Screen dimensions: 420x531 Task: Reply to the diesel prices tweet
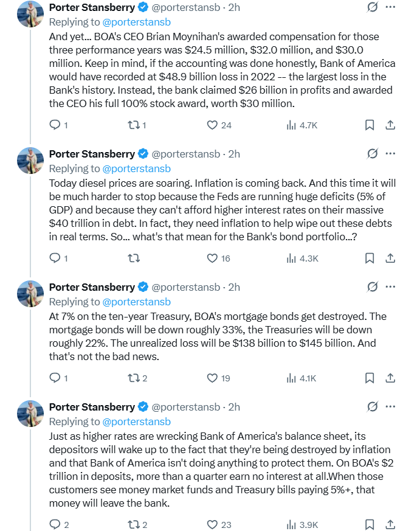pos(58,259)
